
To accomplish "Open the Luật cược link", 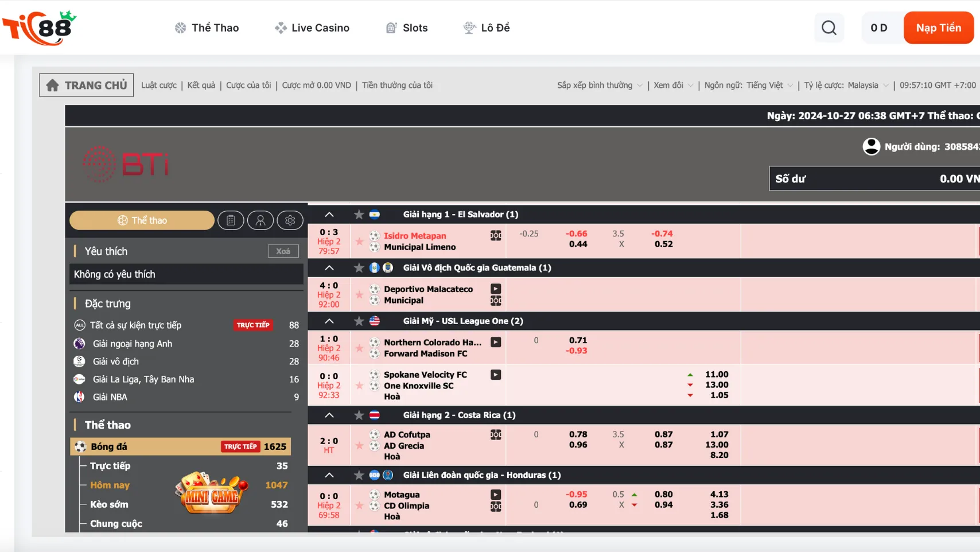I will click(159, 85).
